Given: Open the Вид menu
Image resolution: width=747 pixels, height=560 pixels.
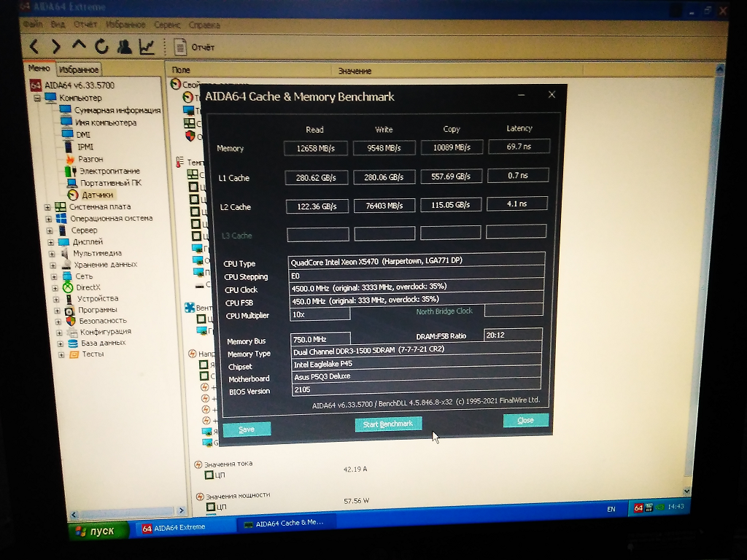Looking at the screenshot, I should 58,24.
